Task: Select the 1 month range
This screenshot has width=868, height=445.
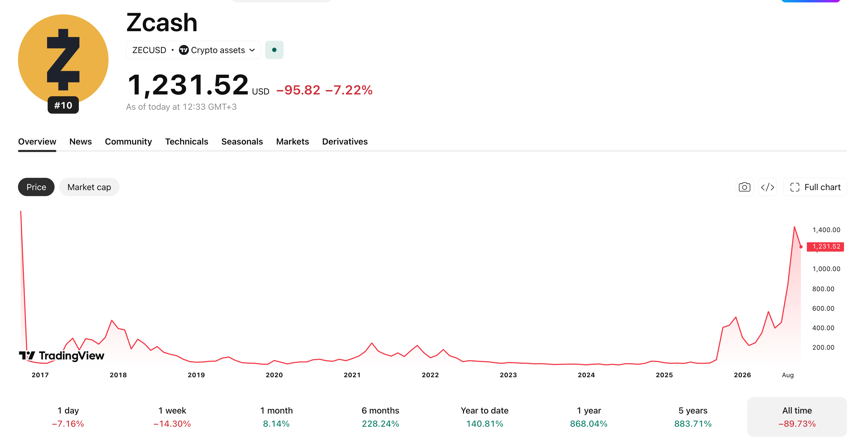Action: point(276,417)
